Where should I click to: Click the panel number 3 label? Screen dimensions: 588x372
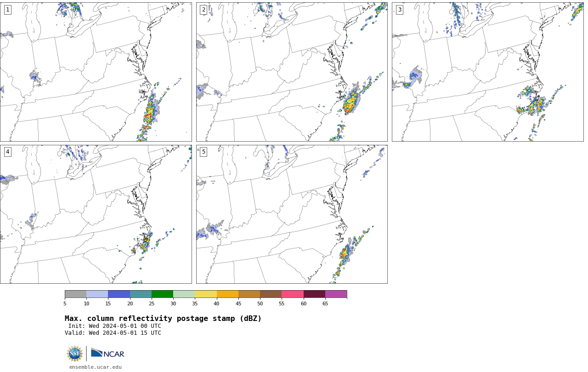[x=400, y=10]
